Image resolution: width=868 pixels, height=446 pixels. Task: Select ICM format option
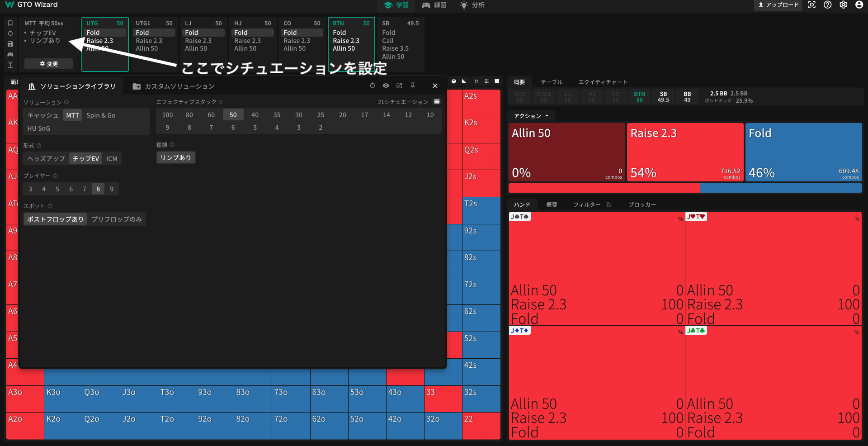pyautogui.click(x=112, y=159)
